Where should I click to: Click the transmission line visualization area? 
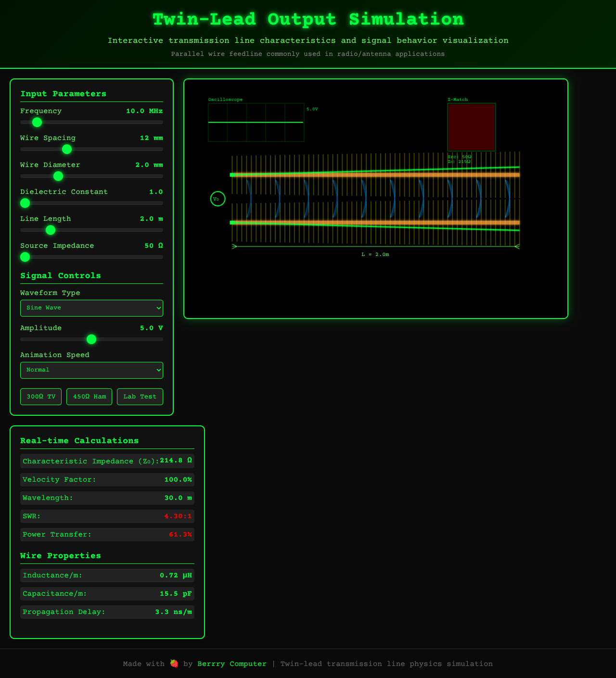375,198
